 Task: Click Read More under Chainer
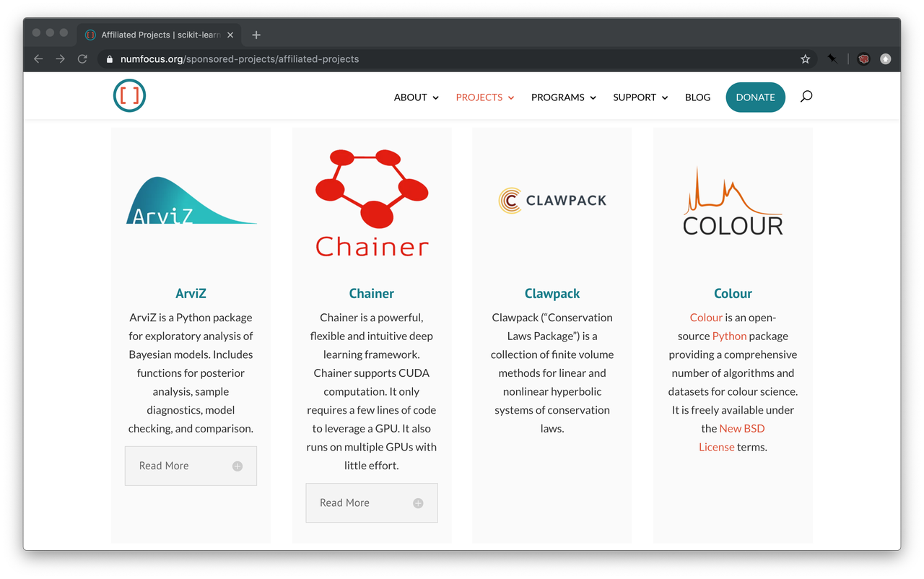coord(372,502)
